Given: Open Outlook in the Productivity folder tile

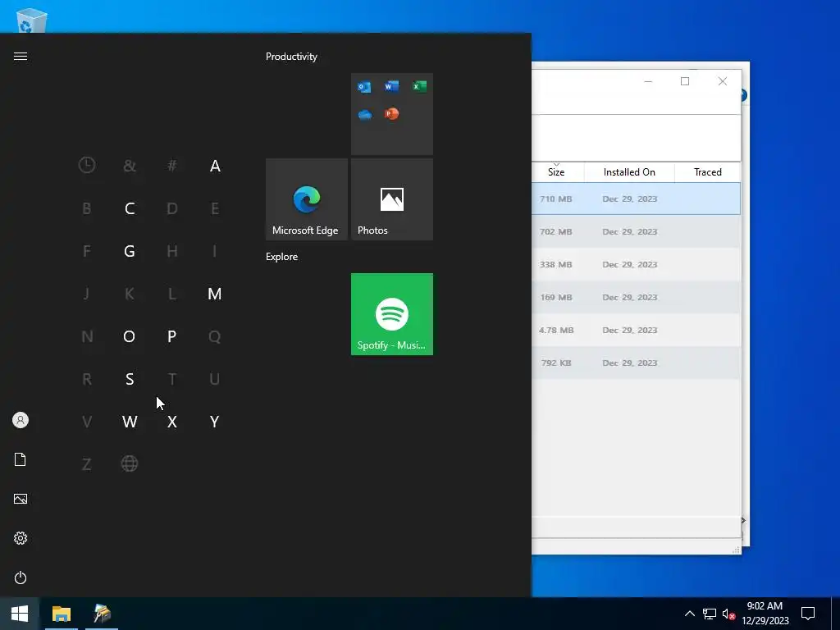Looking at the screenshot, I should (x=364, y=86).
